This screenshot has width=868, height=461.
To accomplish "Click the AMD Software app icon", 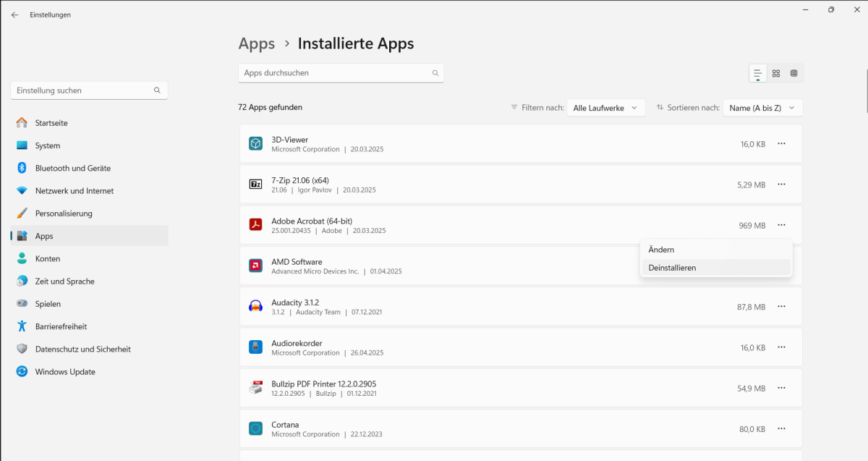I will click(255, 266).
